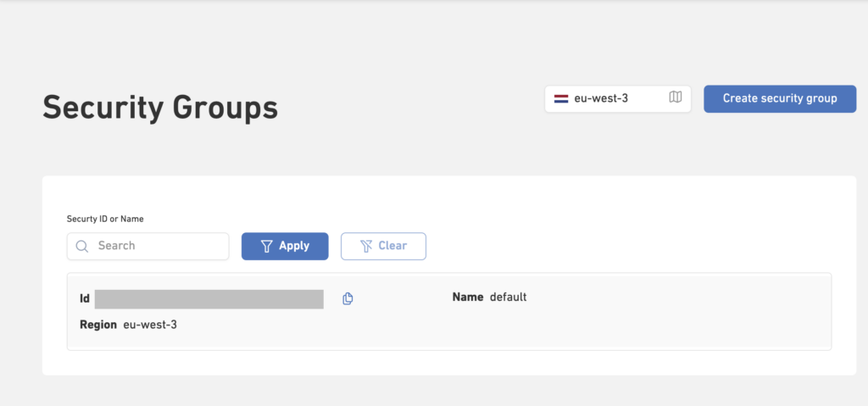The image size is (868, 406).
Task: Click the Security Groups page heading
Action: click(160, 108)
